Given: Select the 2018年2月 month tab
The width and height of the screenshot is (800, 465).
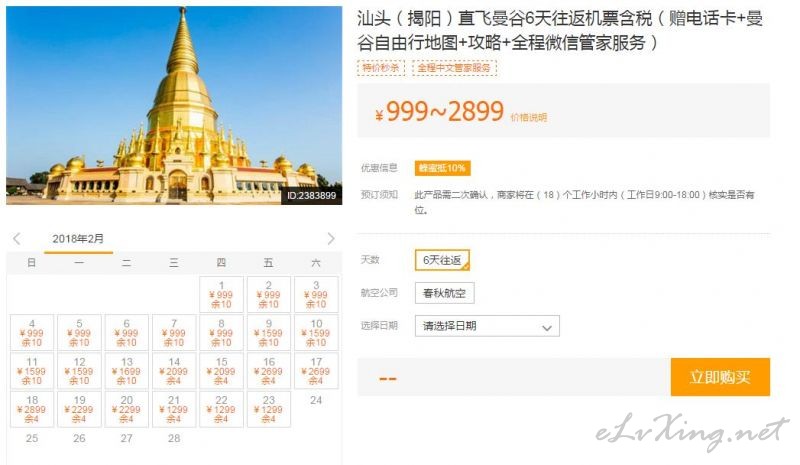Looking at the screenshot, I should click(x=78, y=239).
